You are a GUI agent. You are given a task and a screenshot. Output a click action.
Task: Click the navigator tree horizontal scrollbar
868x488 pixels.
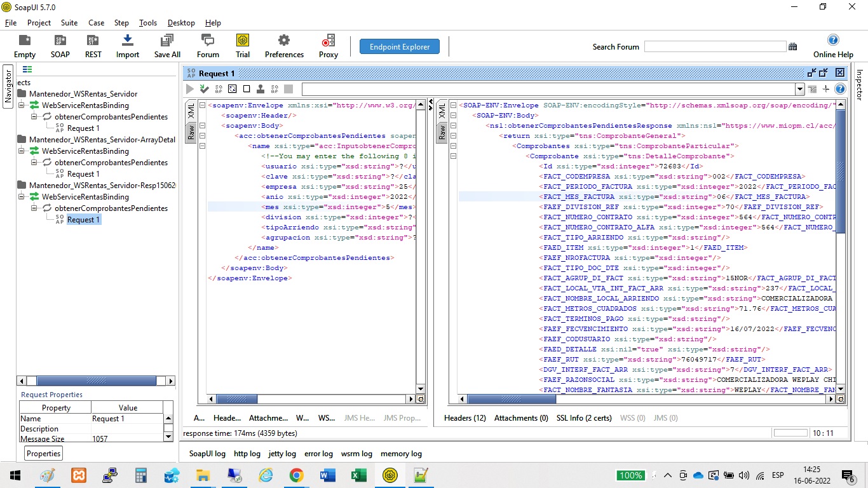97,381
